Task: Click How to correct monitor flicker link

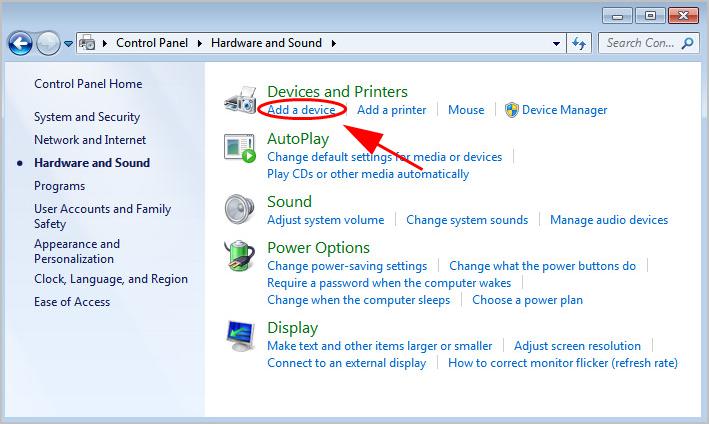Action: point(563,363)
